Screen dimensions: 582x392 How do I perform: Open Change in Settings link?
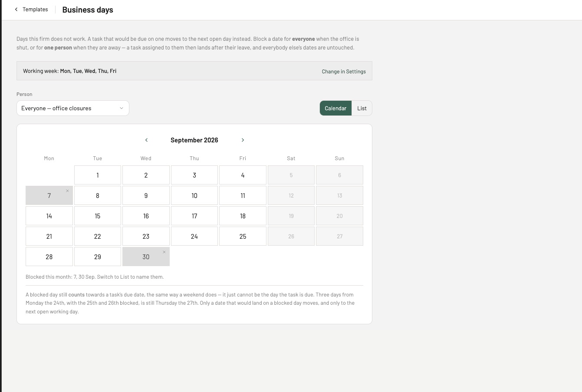pos(344,72)
